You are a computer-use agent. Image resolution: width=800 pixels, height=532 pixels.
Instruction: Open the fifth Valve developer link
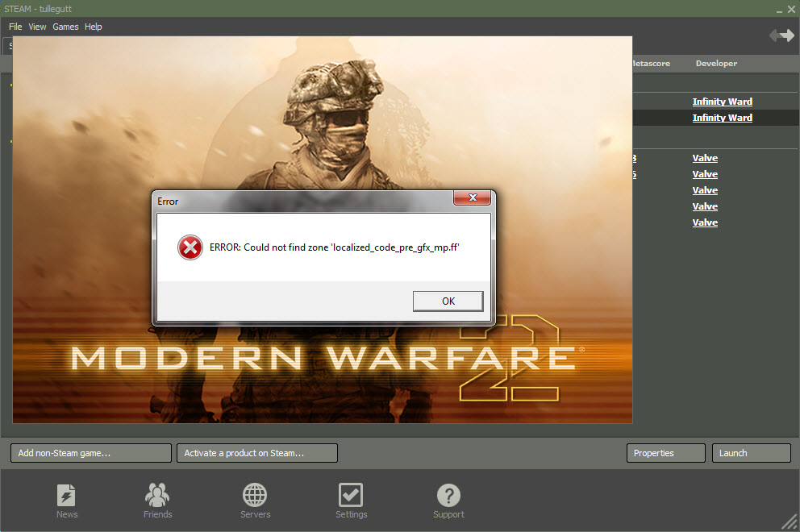[705, 223]
